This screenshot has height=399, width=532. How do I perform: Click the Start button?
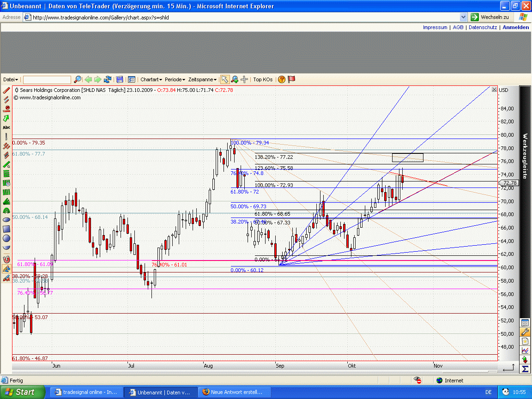point(22,392)
